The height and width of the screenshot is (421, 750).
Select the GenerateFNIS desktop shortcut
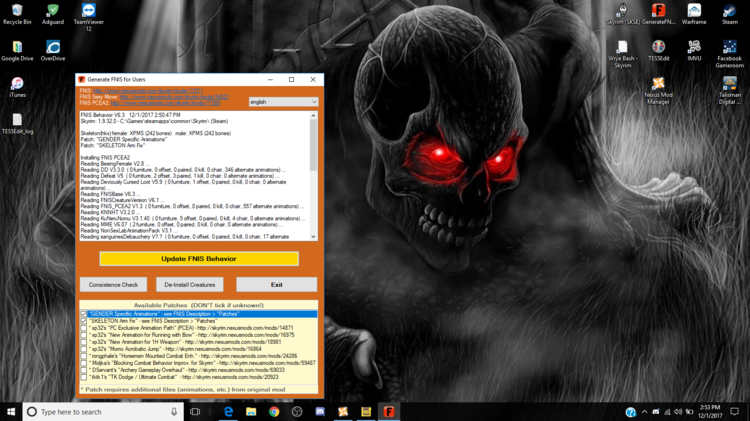point(659,14)
